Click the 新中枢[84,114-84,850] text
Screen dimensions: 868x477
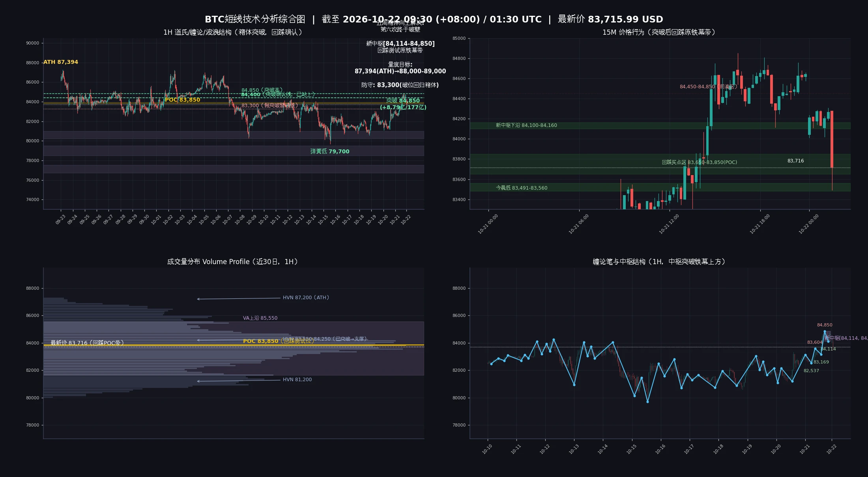coord(400,44)
